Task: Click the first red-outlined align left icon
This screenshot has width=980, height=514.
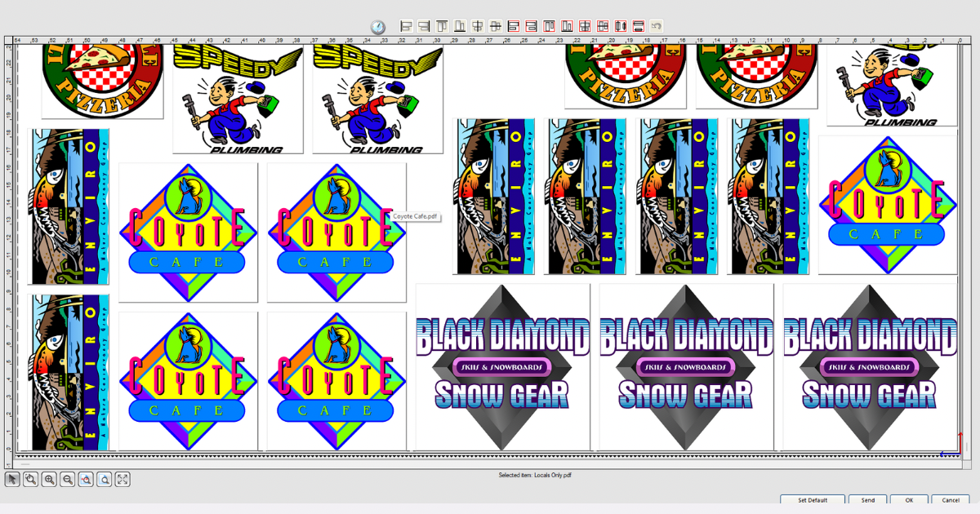Action: 514,26
